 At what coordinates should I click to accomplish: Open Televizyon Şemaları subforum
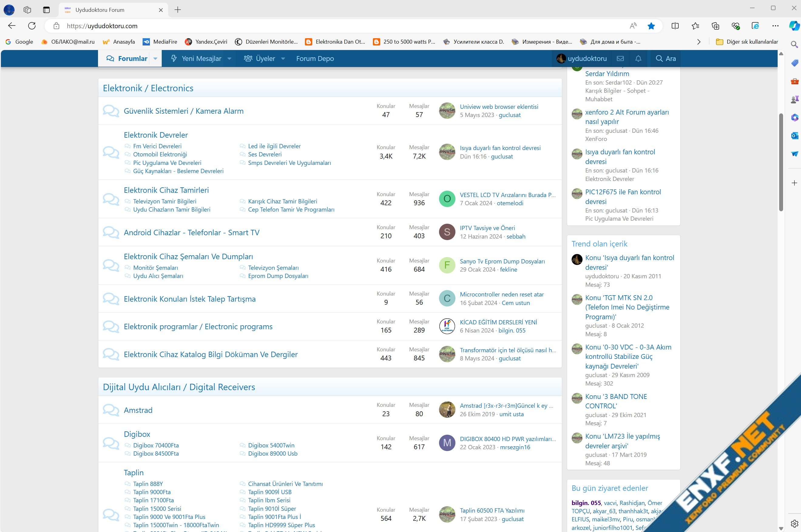[273, 268]
